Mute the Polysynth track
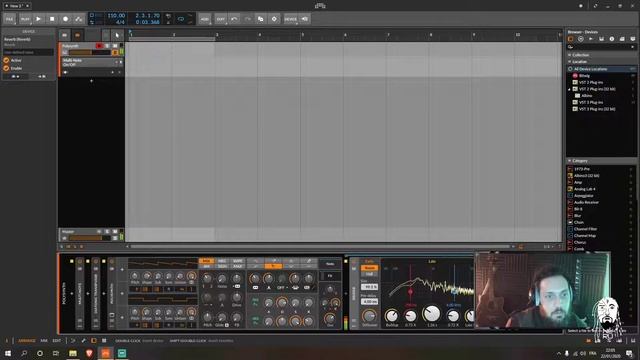 click(x=115, y=46)
